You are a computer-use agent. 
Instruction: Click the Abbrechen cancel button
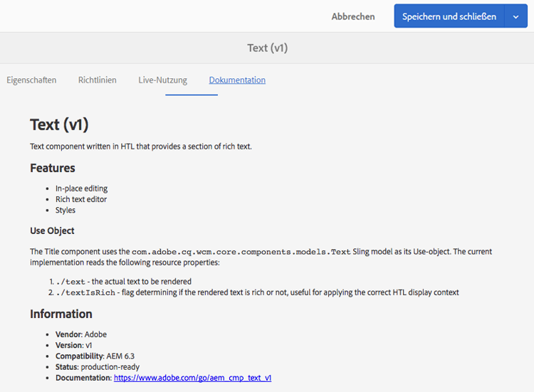click(x=353, y=16)
